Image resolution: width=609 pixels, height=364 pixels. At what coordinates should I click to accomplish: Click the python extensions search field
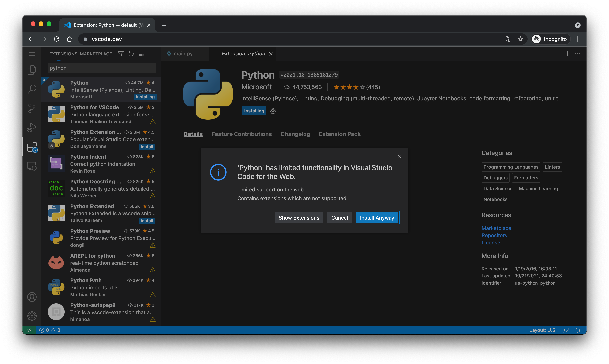point(102,68)
